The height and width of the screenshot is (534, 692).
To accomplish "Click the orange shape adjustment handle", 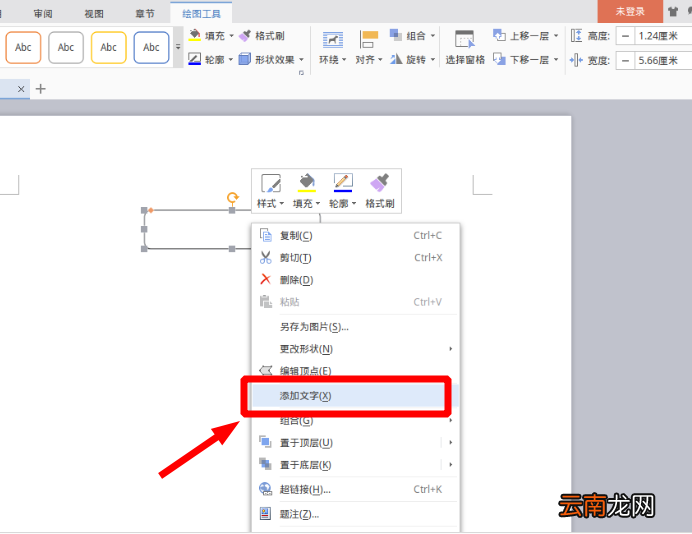I will coord(151,211).
